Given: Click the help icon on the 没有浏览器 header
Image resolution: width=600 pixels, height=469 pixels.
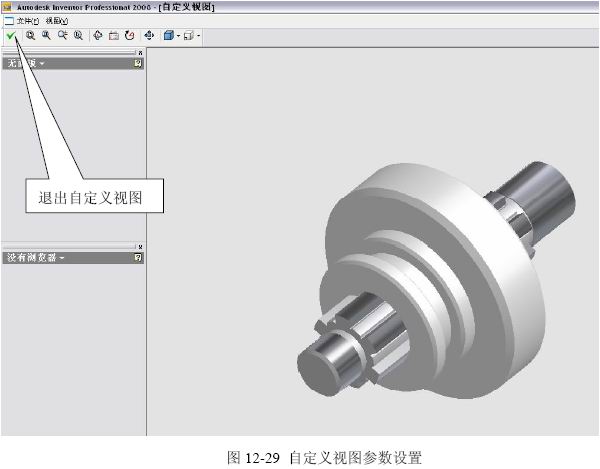Looking at the screenshot, I should 138,257.
